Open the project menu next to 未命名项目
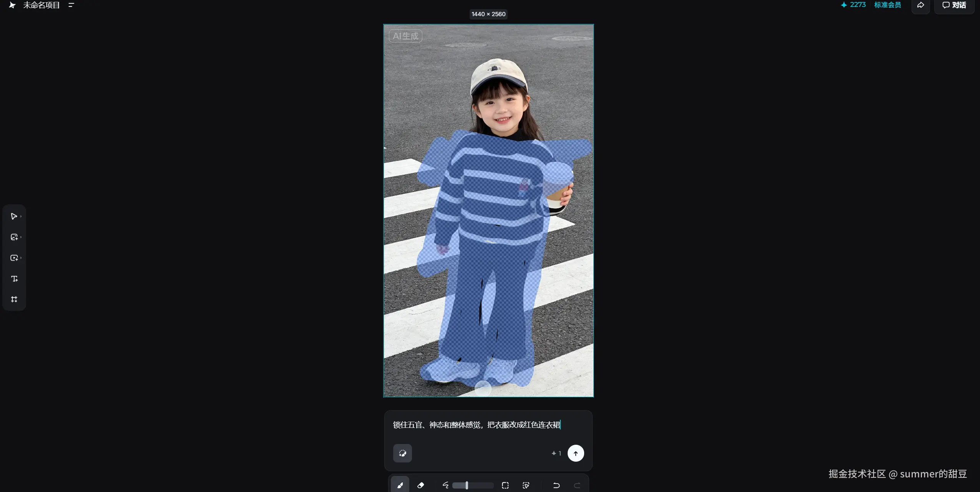 pos(71,5)
